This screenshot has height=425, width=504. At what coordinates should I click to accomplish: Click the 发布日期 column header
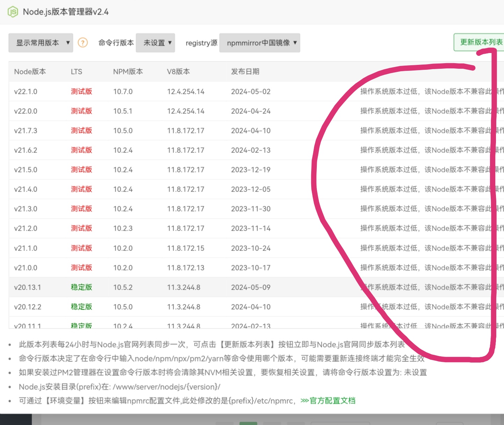[245, 72]
